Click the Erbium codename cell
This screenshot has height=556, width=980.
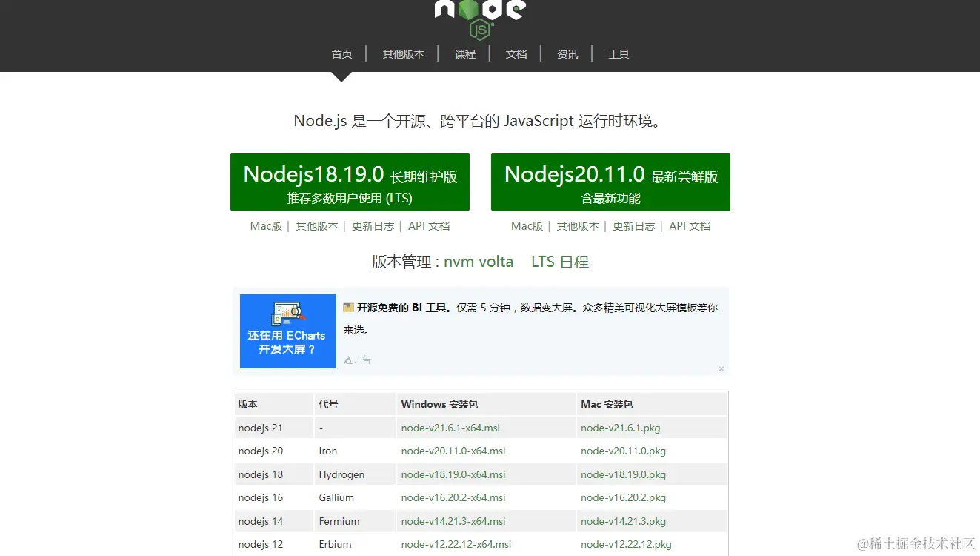click(356, 544)
